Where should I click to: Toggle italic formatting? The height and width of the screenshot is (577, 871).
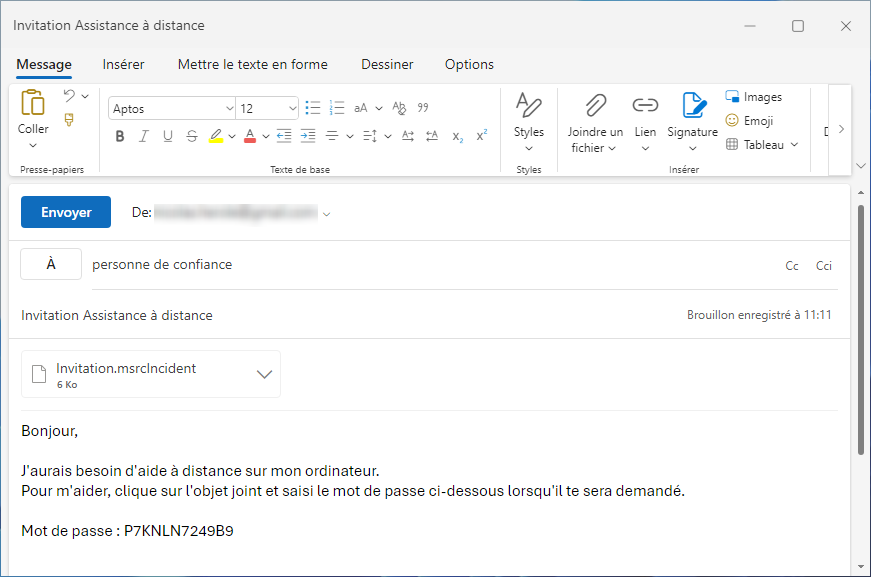144,136
